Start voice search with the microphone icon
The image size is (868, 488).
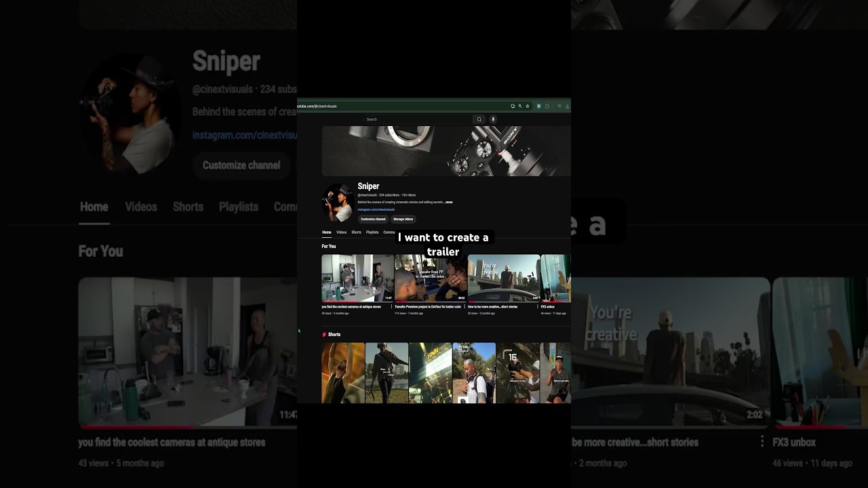(x=493, y=119)
